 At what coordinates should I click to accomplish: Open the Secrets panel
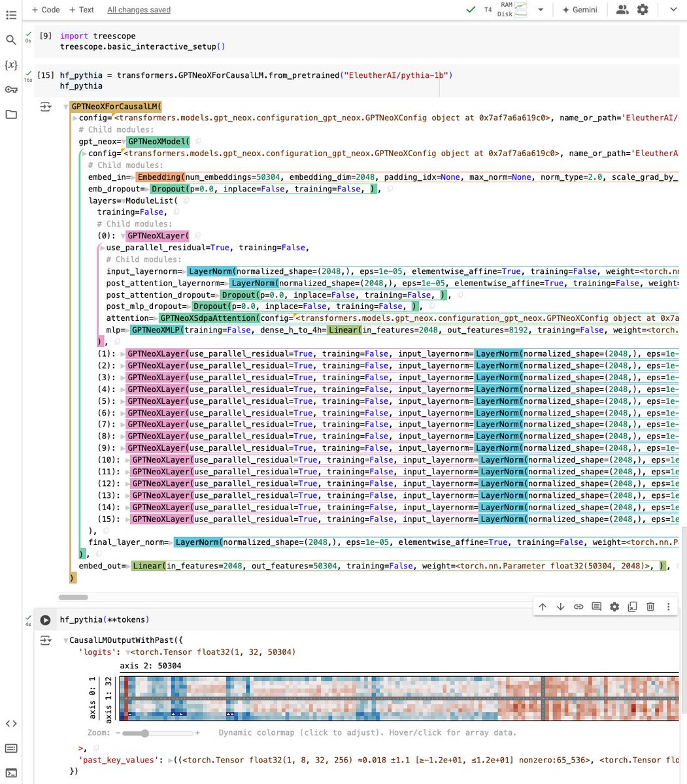coord(11,91)
